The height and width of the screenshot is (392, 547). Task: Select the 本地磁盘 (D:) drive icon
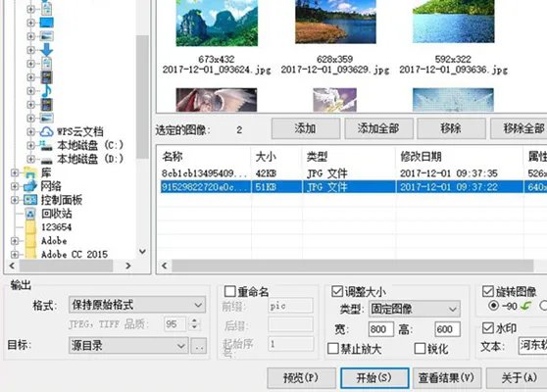point(46,160)
